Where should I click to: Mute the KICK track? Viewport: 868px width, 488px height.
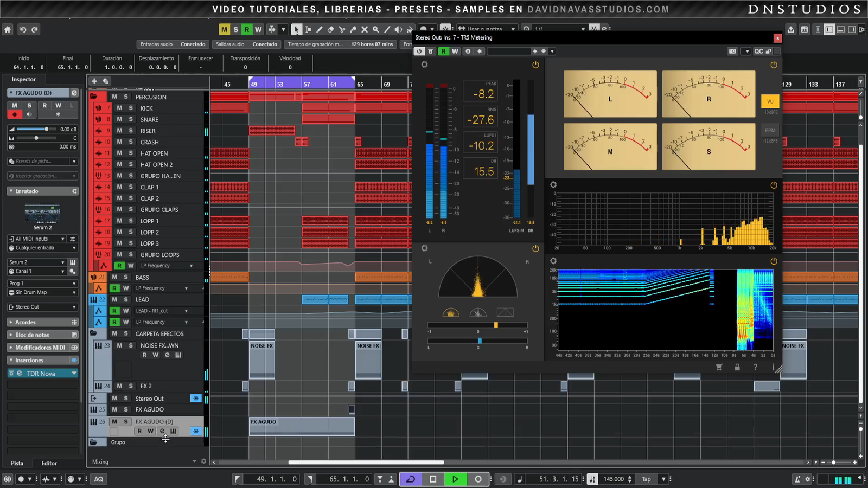click(x=119, y=108)
